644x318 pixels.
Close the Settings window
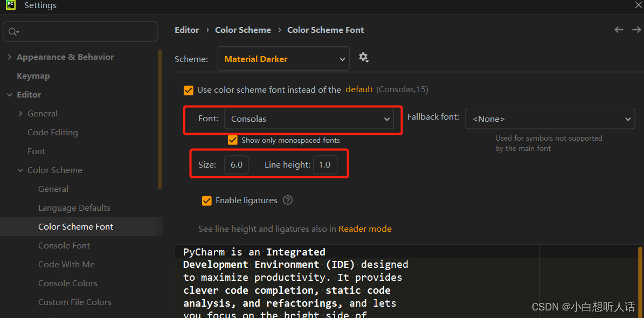click(x=638, y=5)
